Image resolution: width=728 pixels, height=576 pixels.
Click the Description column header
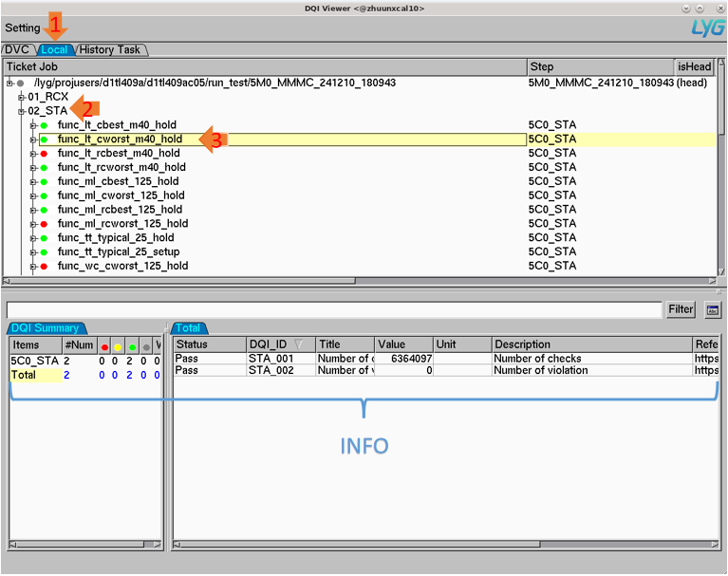[x=591, y=344]
